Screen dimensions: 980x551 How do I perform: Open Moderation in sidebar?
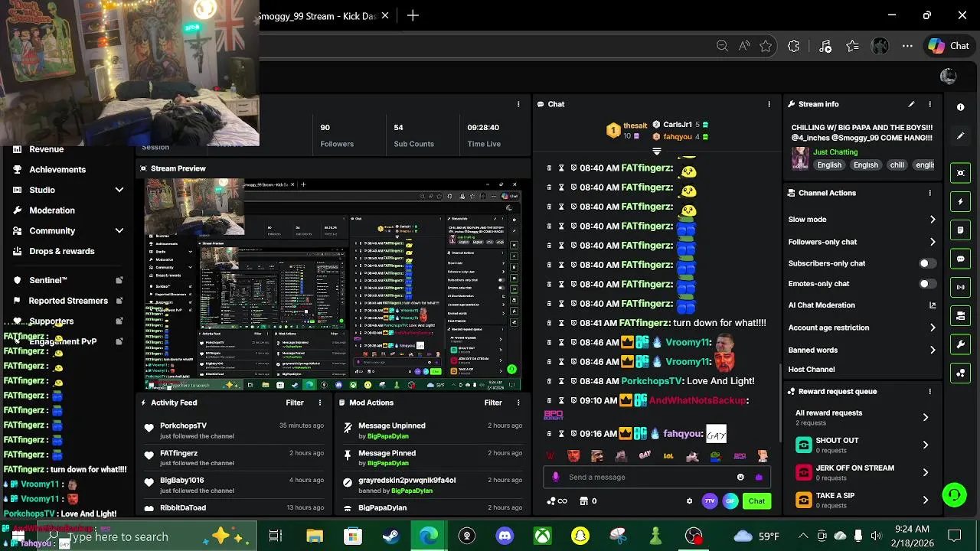(x=52, y=210)
